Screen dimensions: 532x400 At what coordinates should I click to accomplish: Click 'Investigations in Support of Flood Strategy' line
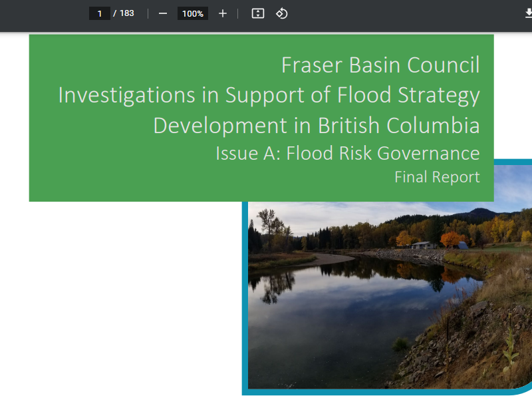[x=269, y=95]
